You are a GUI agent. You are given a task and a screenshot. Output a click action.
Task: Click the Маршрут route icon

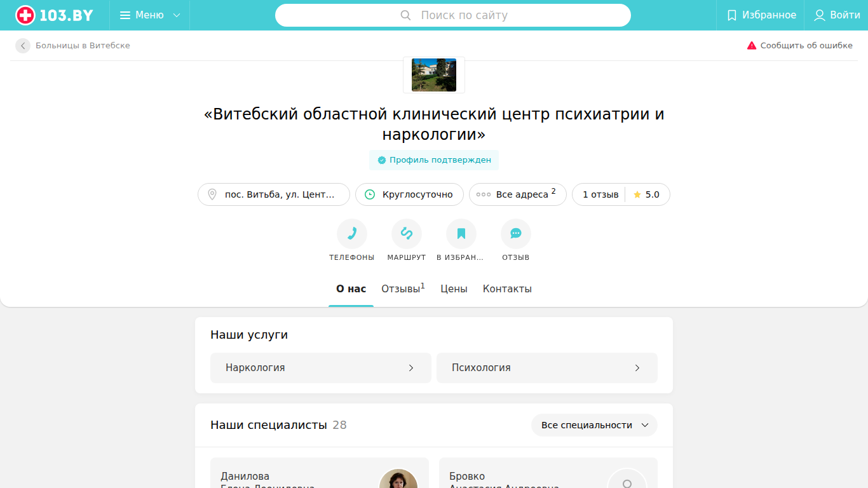tap(407, 234)
